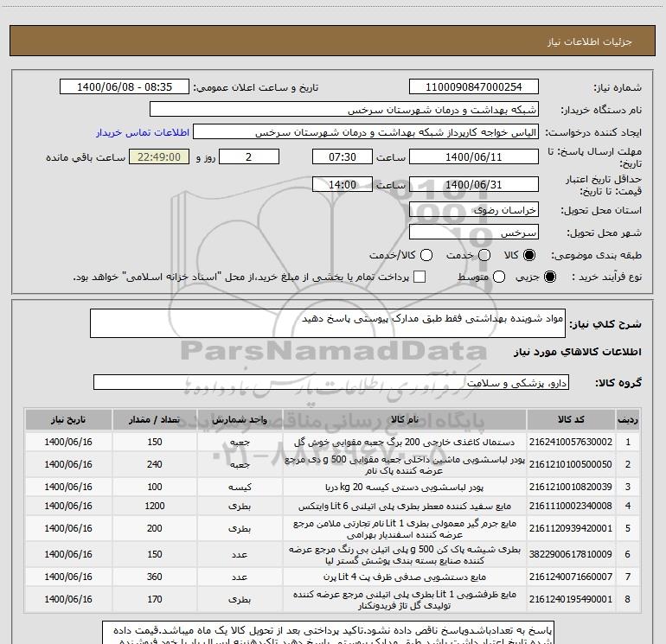Screen dimensions: 666x644
Task: Click the announcement date field 1400/06/08 - 08:35
Action: [x=125, y=86]
